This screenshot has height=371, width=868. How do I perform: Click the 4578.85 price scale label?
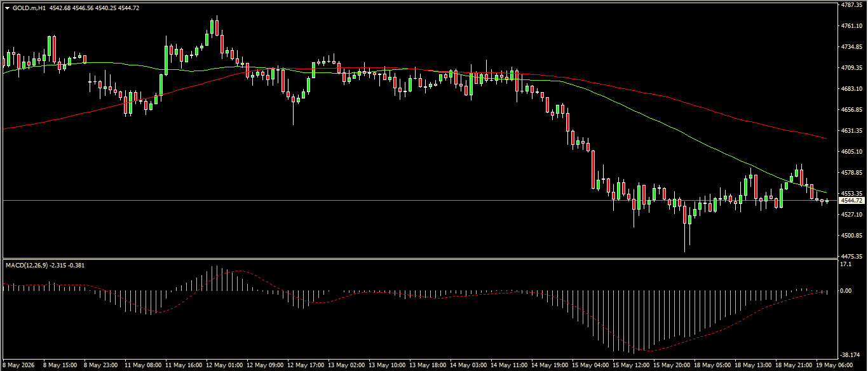851,173
